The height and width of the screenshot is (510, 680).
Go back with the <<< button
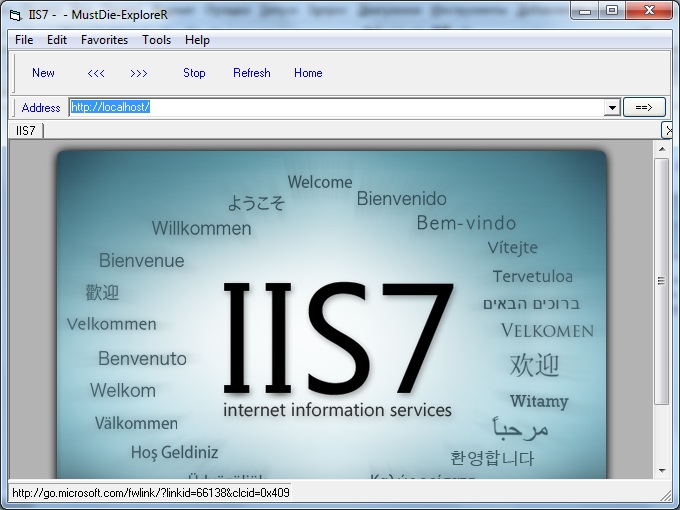point(96,73)
